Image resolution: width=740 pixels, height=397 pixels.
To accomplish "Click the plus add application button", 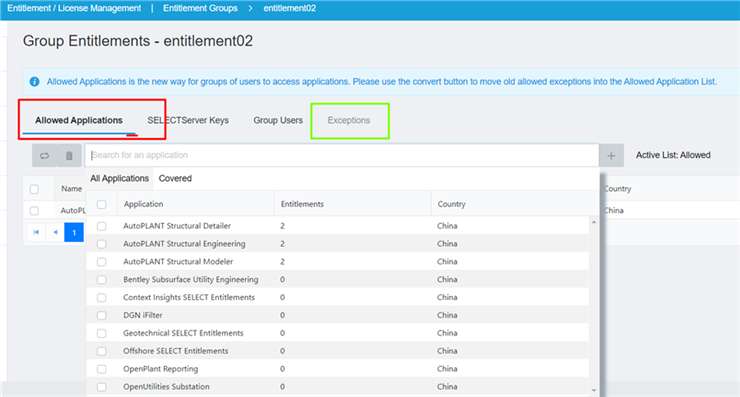I will click(x=611, y=155).
